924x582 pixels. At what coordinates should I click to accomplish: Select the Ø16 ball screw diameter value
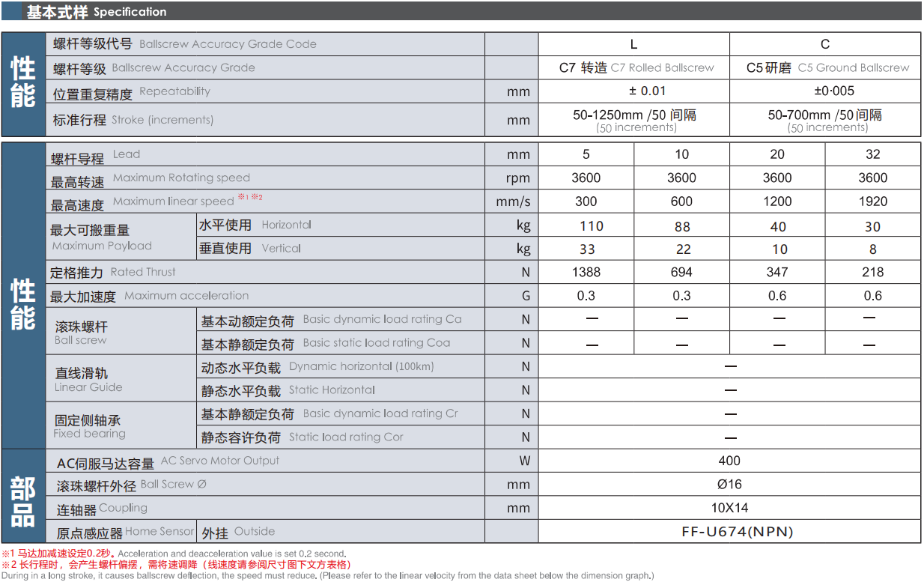coord(729,485)
